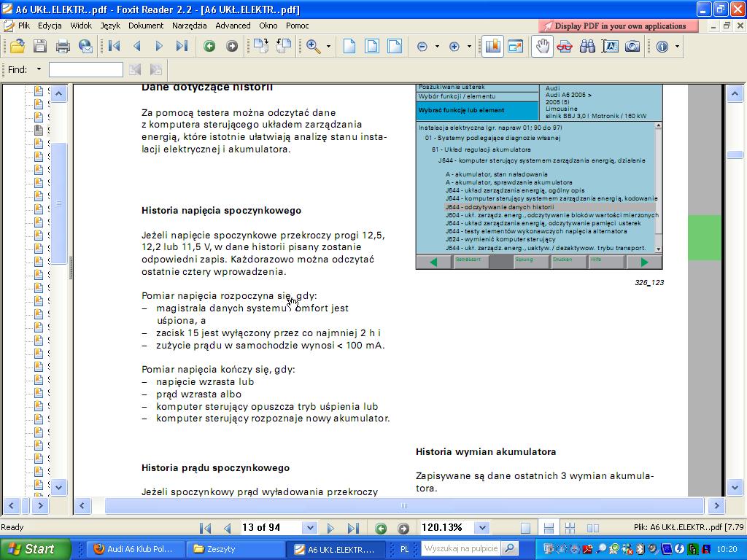Select the Hand tool
The width and height of the screenshot is (747, 560).
542,46
